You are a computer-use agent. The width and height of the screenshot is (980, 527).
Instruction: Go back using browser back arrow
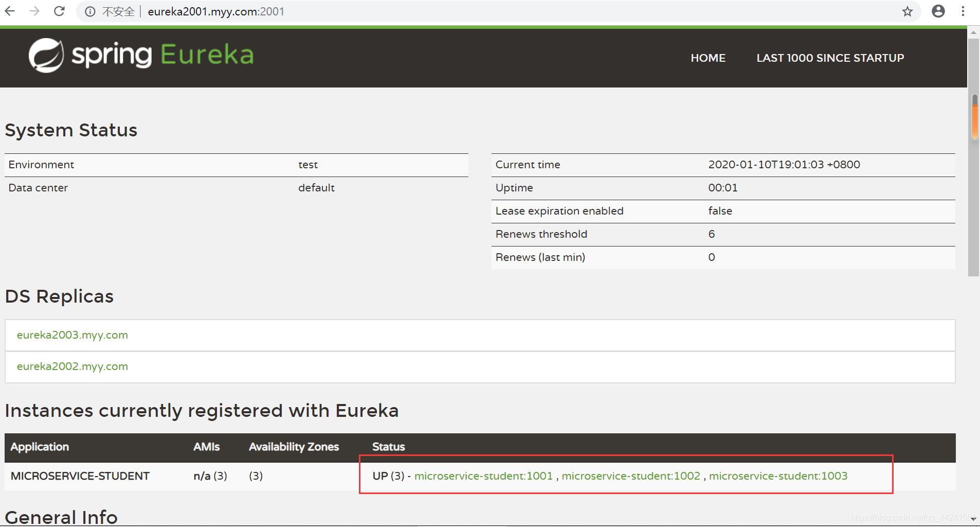pos(10,11)
